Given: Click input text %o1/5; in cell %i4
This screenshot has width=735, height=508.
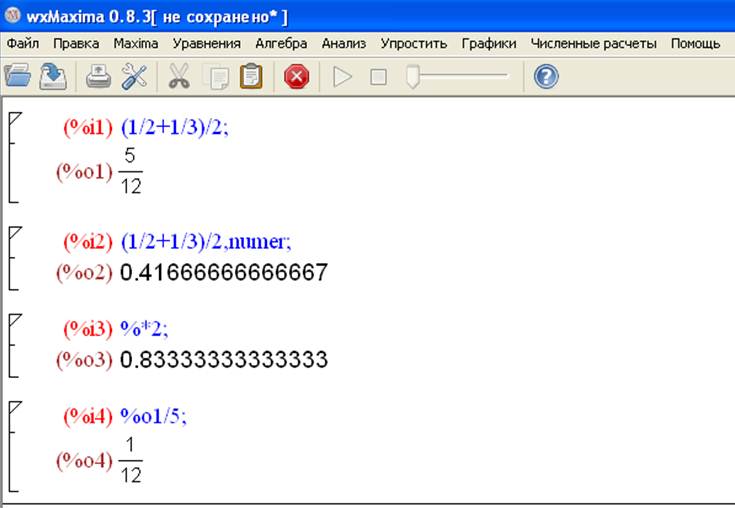Looking at the screenshot, I should click(x=153, y=416).
